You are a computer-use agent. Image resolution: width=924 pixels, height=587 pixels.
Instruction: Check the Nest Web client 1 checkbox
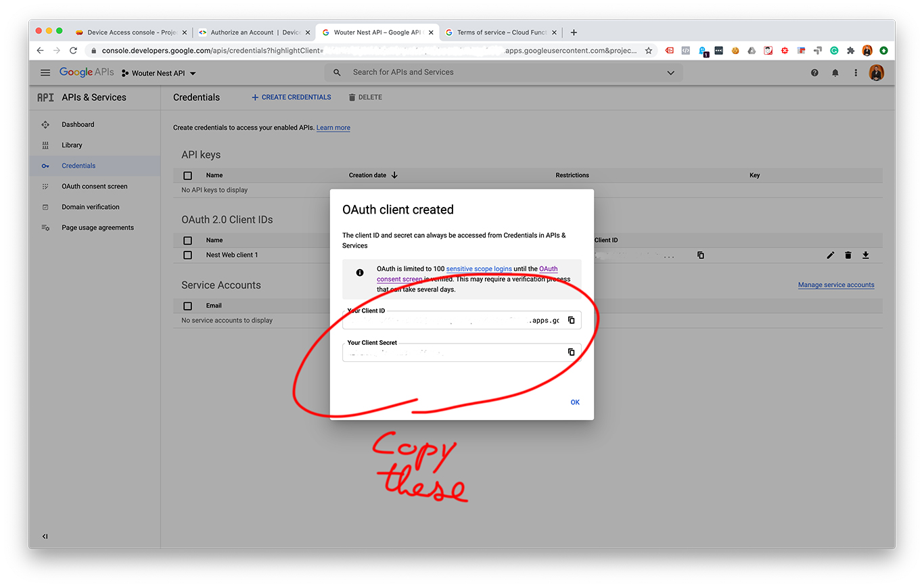coord(187,255)
